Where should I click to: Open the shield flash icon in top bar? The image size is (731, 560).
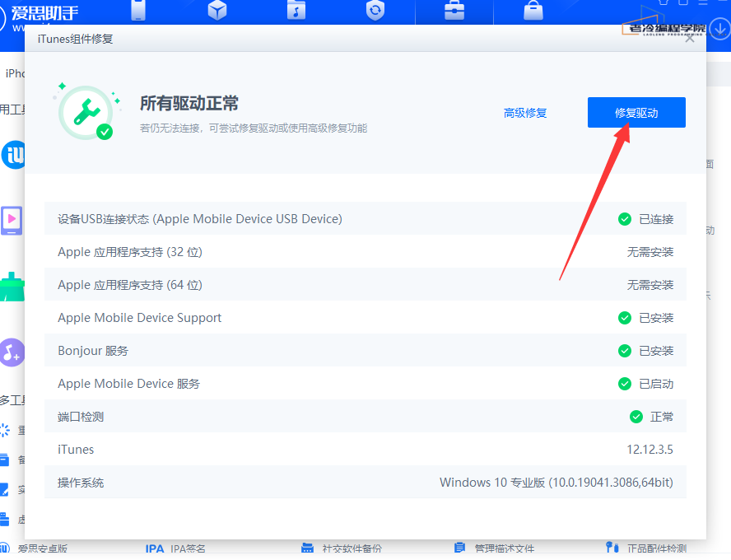tap(375, 10)
